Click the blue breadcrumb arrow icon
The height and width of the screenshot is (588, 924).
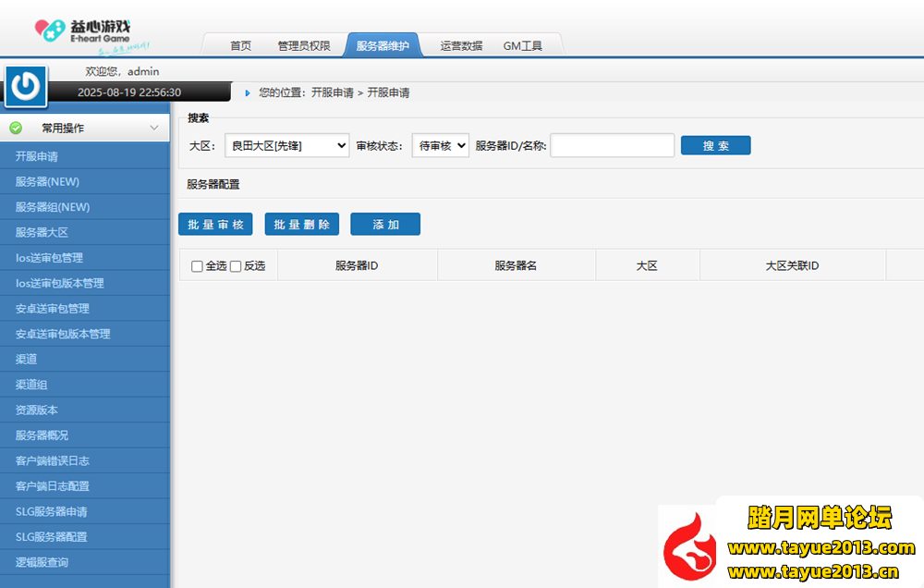point(248,93)
